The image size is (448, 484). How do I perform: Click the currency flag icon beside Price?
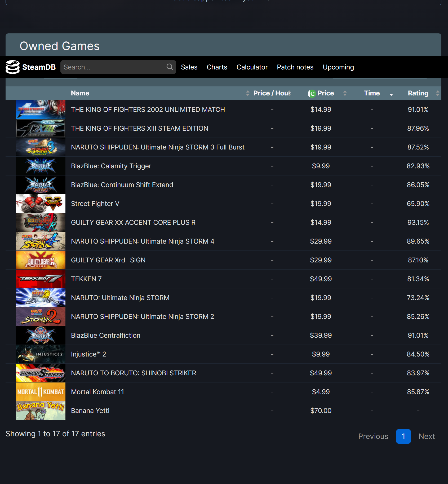312,93
